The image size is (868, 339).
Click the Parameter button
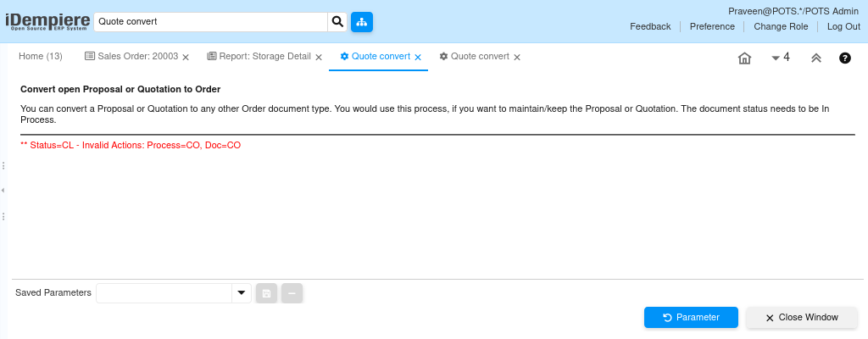(x=691, y=318)
